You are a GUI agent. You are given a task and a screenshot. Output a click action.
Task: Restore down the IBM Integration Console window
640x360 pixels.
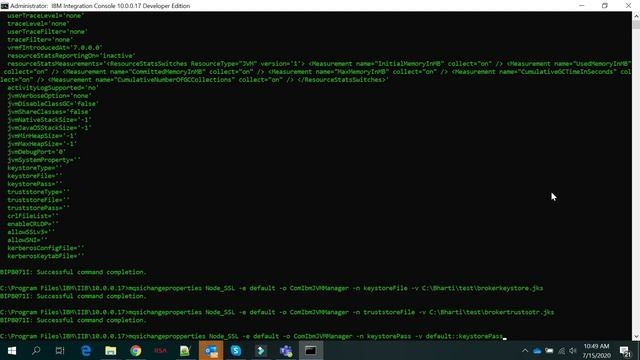(605, 6)
